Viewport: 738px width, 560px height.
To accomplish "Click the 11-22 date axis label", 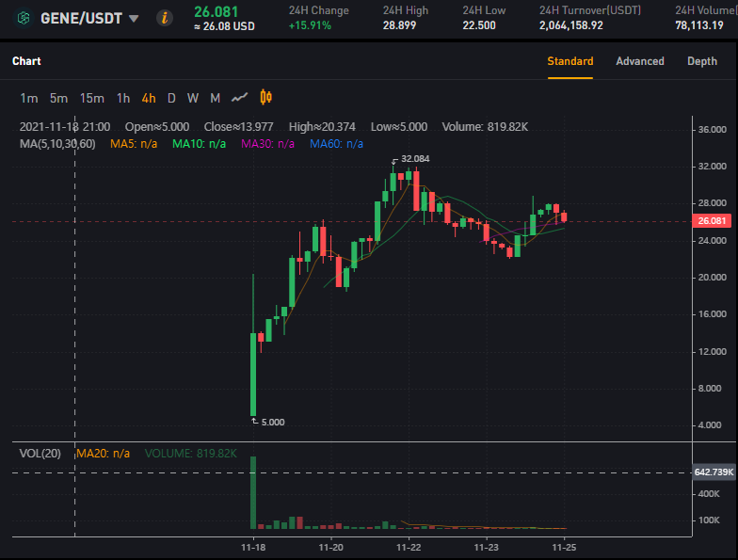I will (409, 548).
